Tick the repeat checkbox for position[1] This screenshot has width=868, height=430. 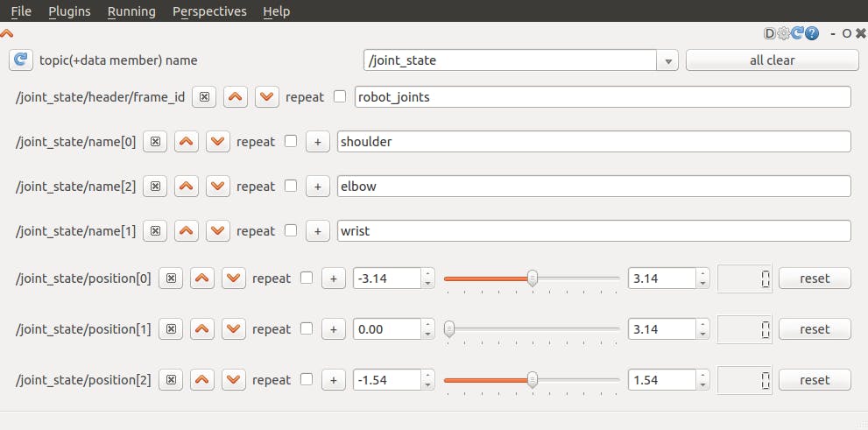[307, 328]
